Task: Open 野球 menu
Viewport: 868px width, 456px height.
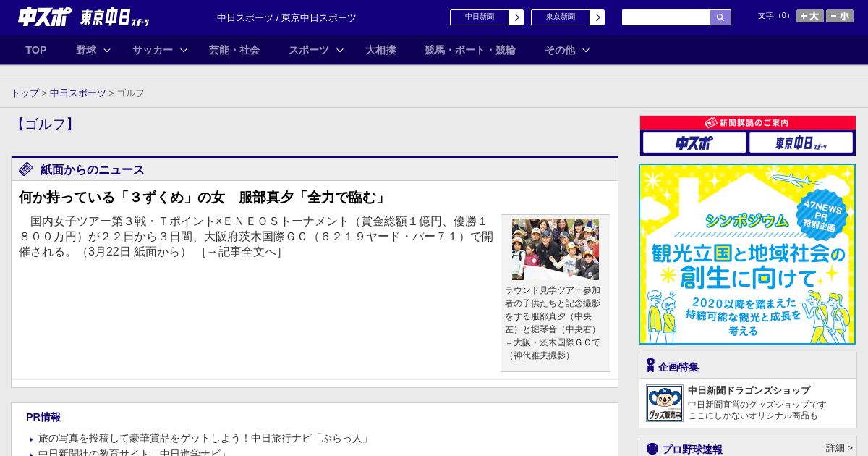Action: click(x=86, y=50)
